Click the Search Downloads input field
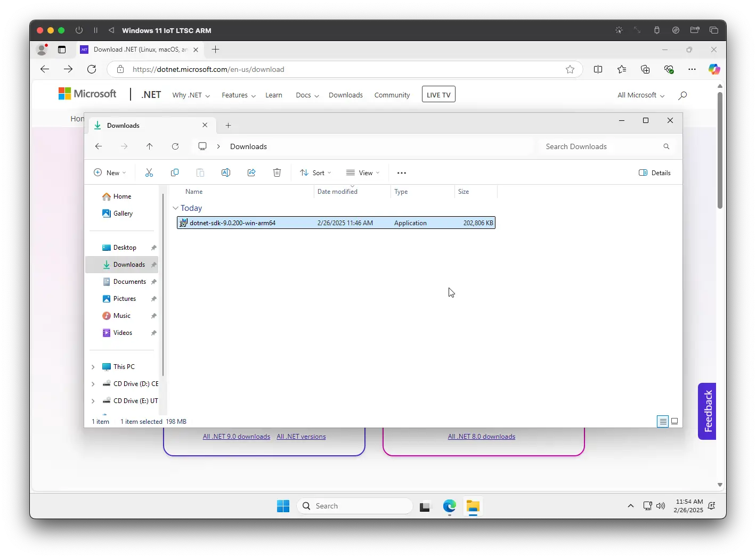 599,146
